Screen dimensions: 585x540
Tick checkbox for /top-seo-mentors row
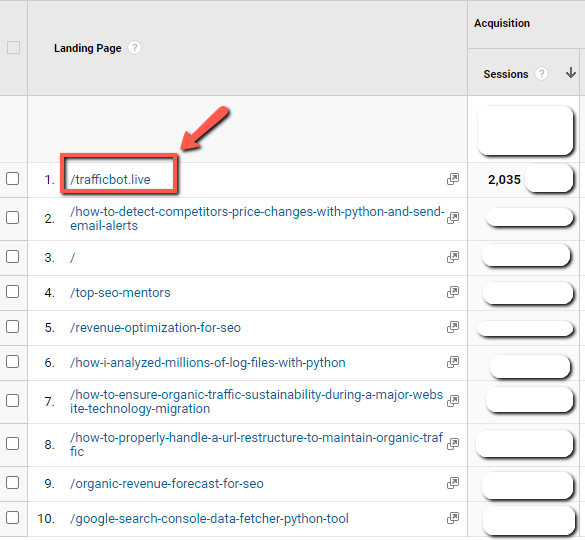(12, 291)
